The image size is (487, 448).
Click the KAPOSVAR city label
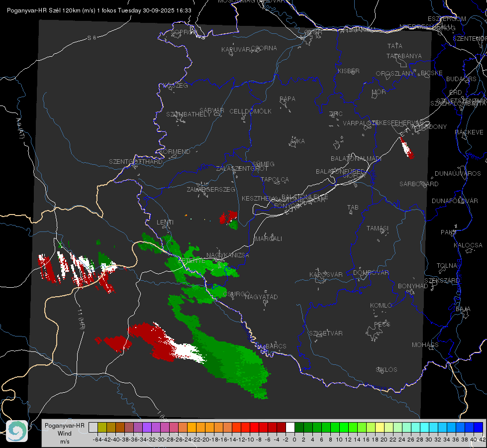pos(326,274)
